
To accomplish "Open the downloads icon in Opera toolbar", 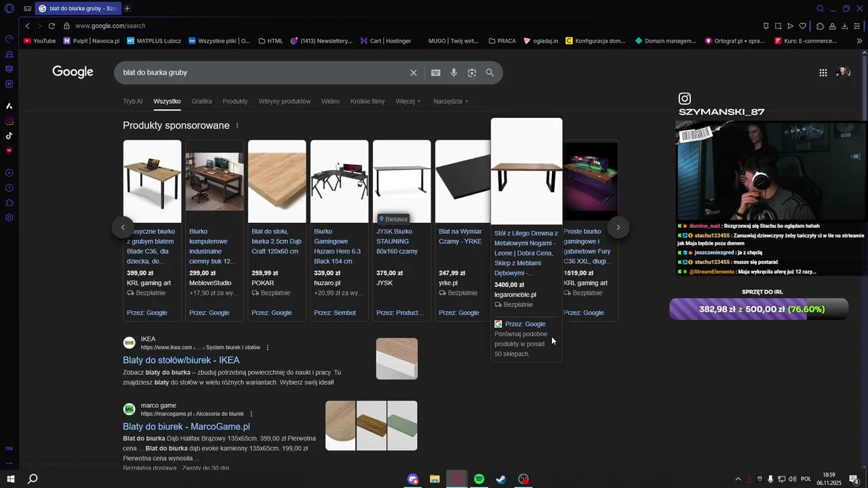I will [x=844, y=26].
